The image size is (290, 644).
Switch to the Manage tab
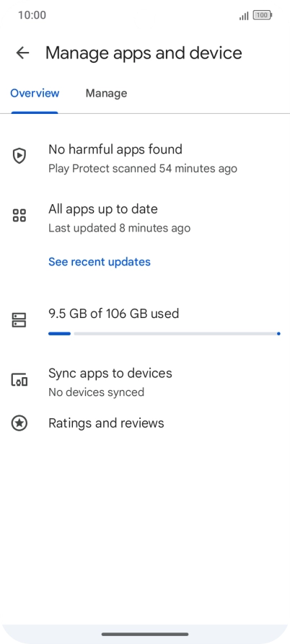(x=106, y=93)
